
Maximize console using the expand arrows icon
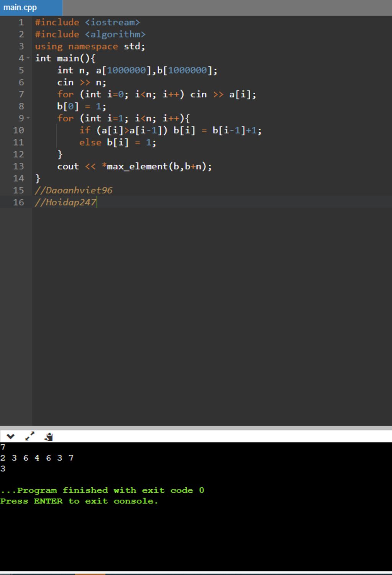point(29,436)
